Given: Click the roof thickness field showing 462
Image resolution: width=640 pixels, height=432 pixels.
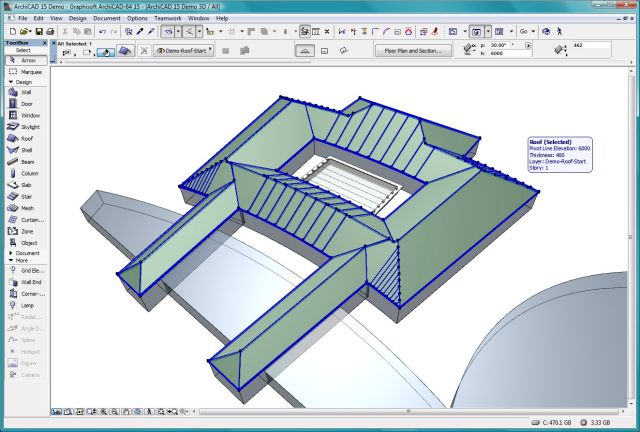Looking at the screenshot, I should (591, 45).
